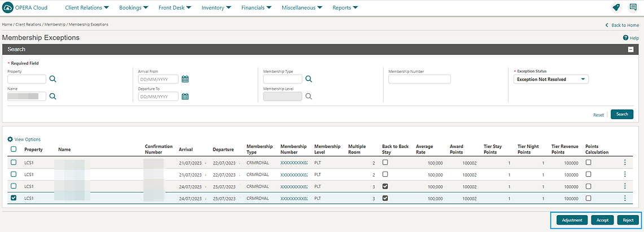Toggle the select-all checkbox in table header
Screen dimensions: 644x232
(x=14, y=150)
